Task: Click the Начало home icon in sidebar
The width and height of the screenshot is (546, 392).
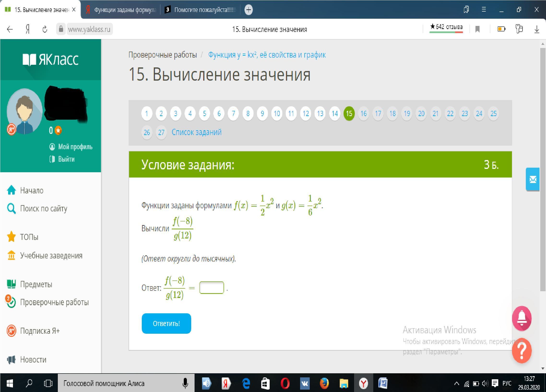Action: point(11,190)
